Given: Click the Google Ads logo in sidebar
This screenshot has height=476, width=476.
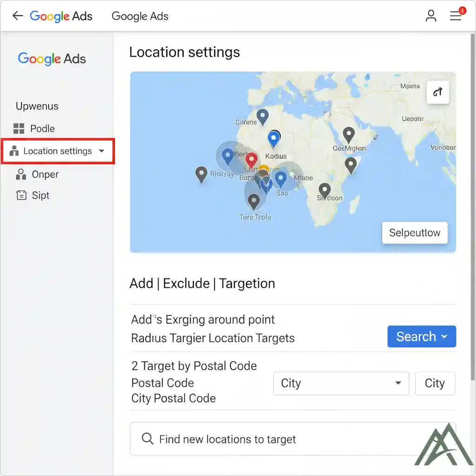Looking at the screenshot, I should click(x=52, y=59).
